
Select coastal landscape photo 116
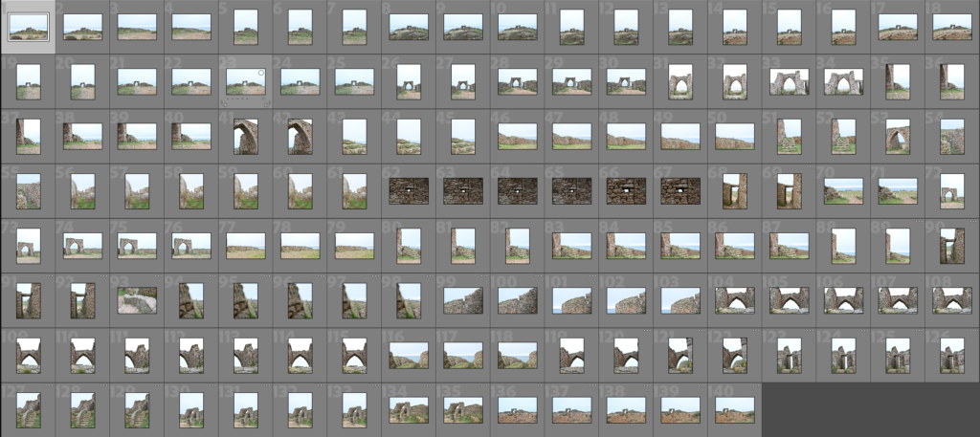click(409, 355)
